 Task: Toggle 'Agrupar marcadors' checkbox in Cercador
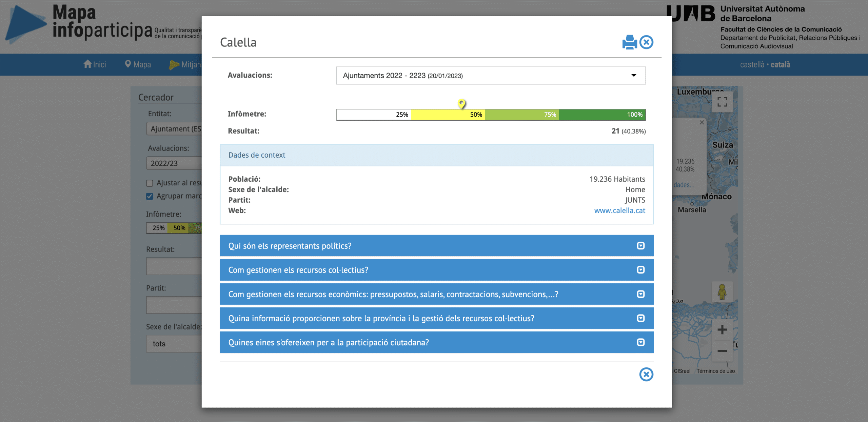pos(150,196)
